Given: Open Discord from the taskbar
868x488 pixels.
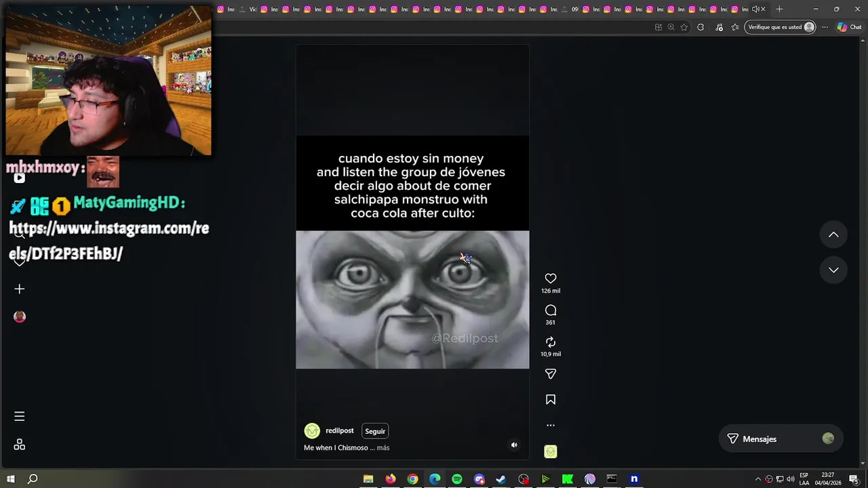Looking at the screenshot, I should click(479, 479).
